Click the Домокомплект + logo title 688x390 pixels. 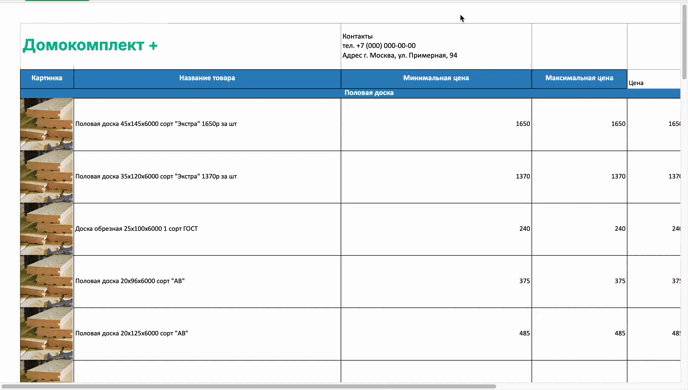click(x=90, y=45)
